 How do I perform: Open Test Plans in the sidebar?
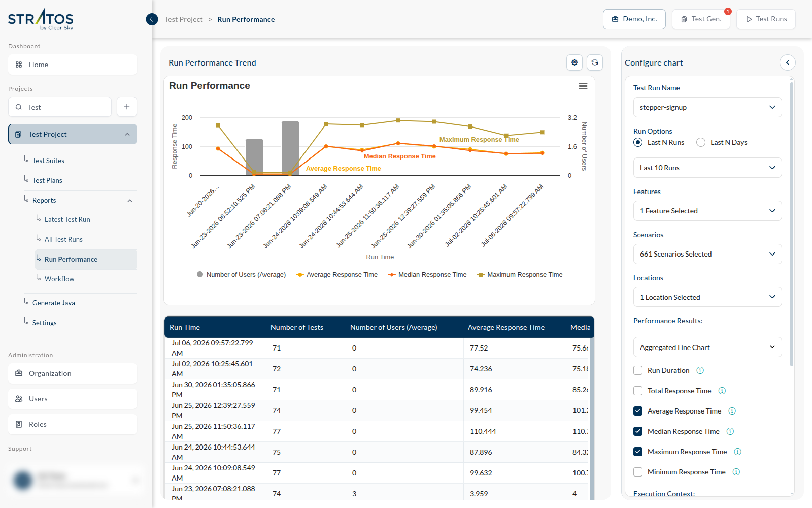(47, 180)
